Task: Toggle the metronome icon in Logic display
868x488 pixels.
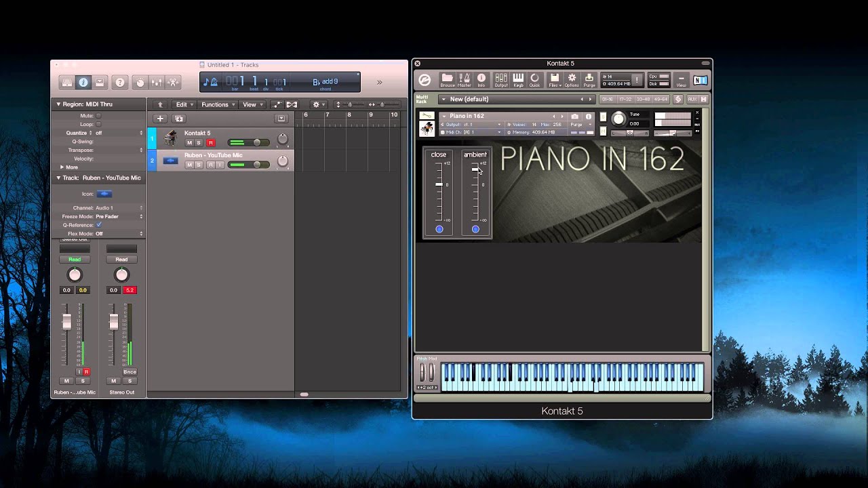Action: tap(215, 82)
